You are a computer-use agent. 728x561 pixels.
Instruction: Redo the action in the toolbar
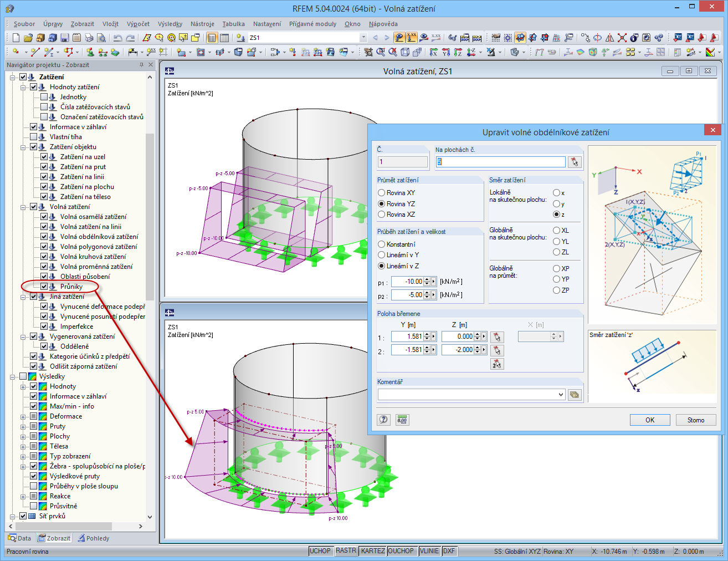click(130, 38)
